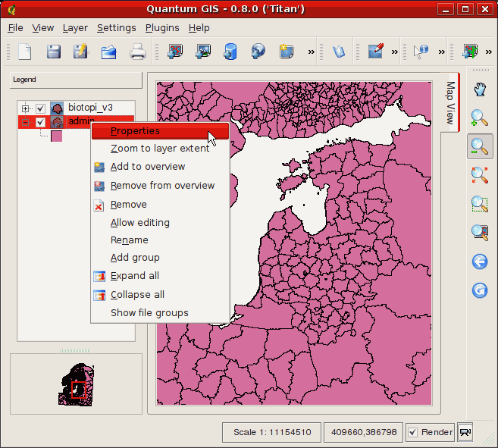Click the plugin manager icon

tap(339, 52)
